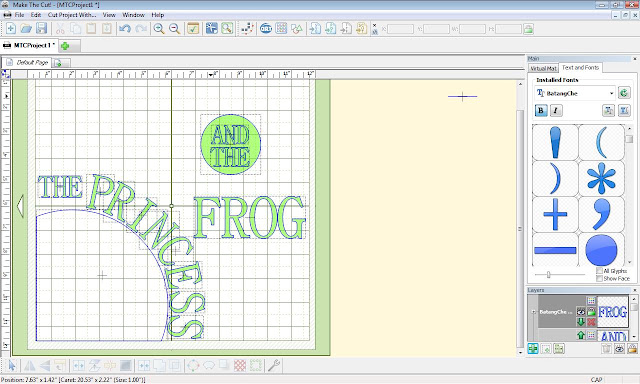Select the Default Page tab

pos(27,62)
